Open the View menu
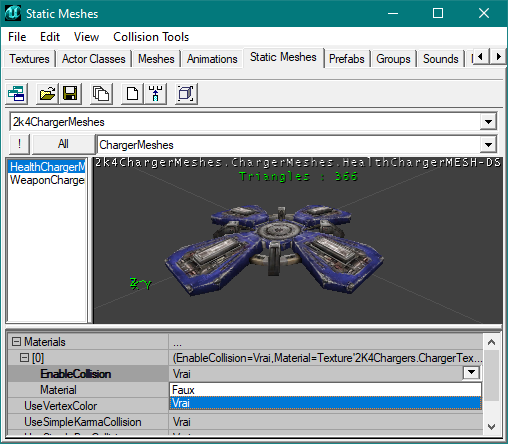This screenshot has width=508, height=444. 86,37
